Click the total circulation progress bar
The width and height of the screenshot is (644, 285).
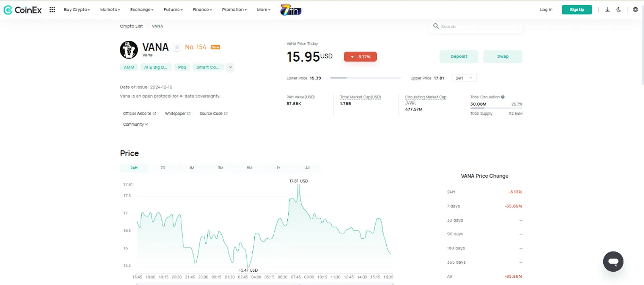point(496,108)
